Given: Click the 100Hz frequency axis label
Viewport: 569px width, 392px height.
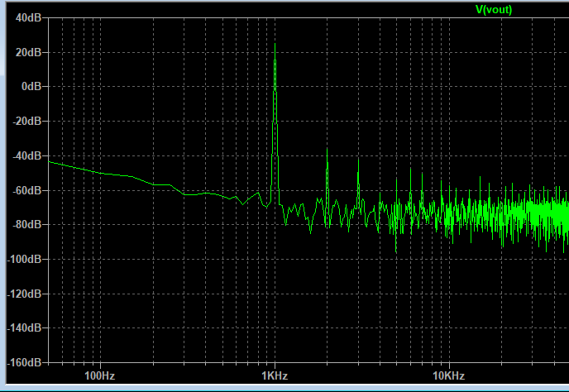Looking at the screenshot, I should [x=100, y=375].
